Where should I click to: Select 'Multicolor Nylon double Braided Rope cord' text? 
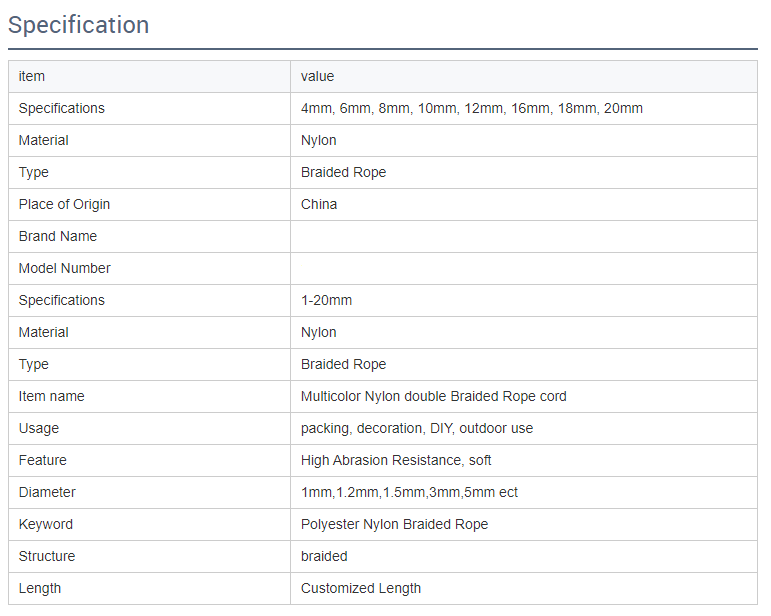(x=433, y=396)
